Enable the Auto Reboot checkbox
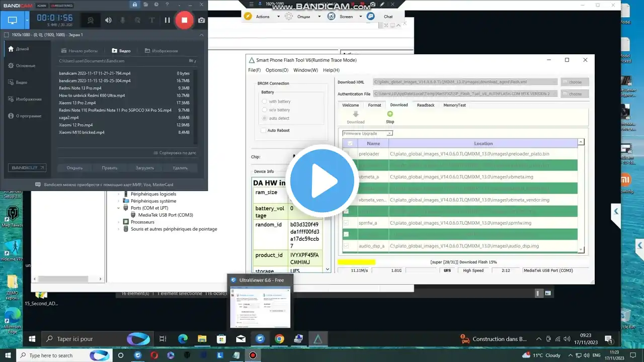The image size is (644, 362). (263, 131)
